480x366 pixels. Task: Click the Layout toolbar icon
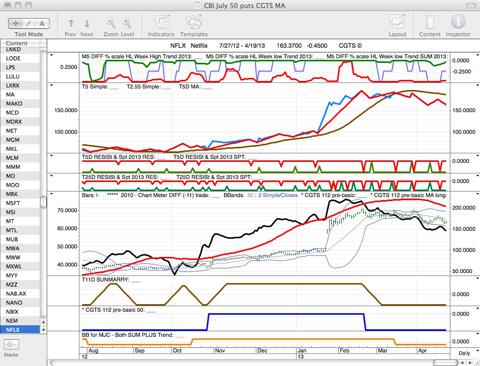click(397, 22)
